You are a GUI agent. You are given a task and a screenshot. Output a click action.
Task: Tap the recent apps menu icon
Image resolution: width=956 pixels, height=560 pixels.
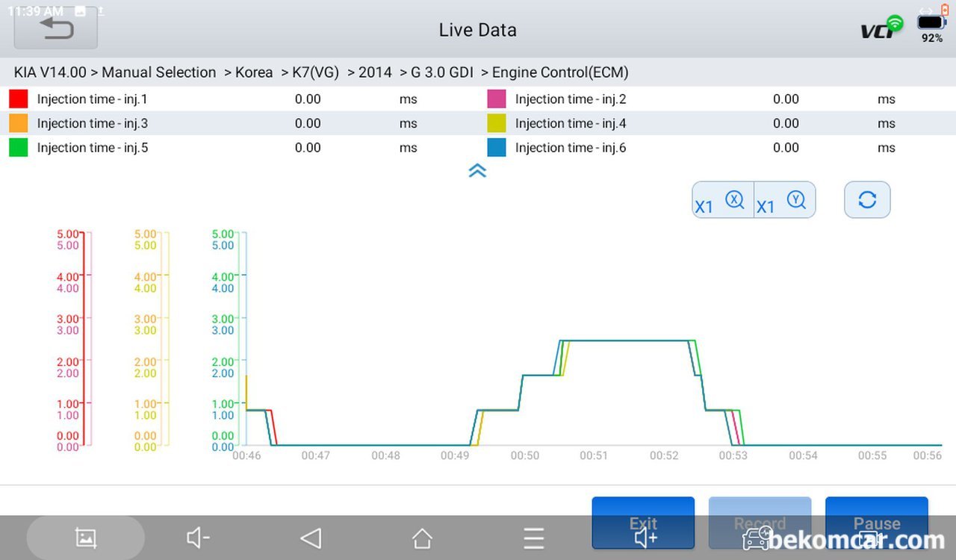pyautogui.click(x=533, y=538)
